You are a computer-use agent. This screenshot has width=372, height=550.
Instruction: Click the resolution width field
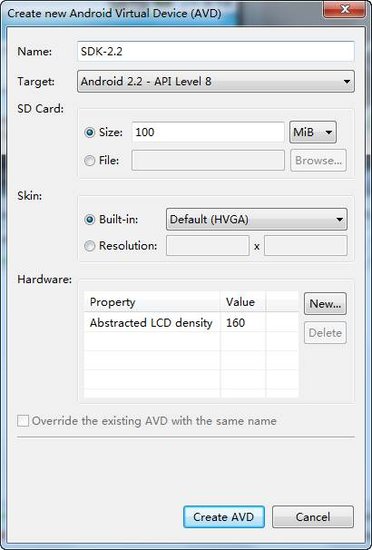click(x=208, y=246)
